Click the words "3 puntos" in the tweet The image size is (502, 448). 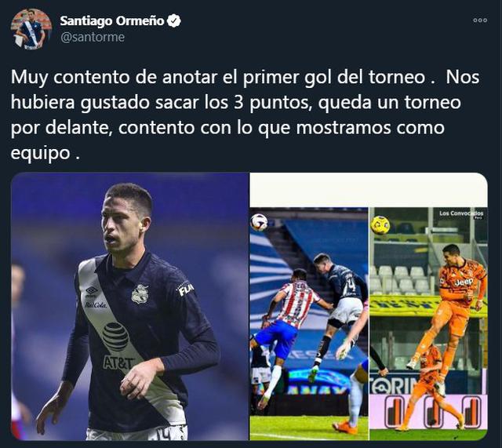point(272,103)
